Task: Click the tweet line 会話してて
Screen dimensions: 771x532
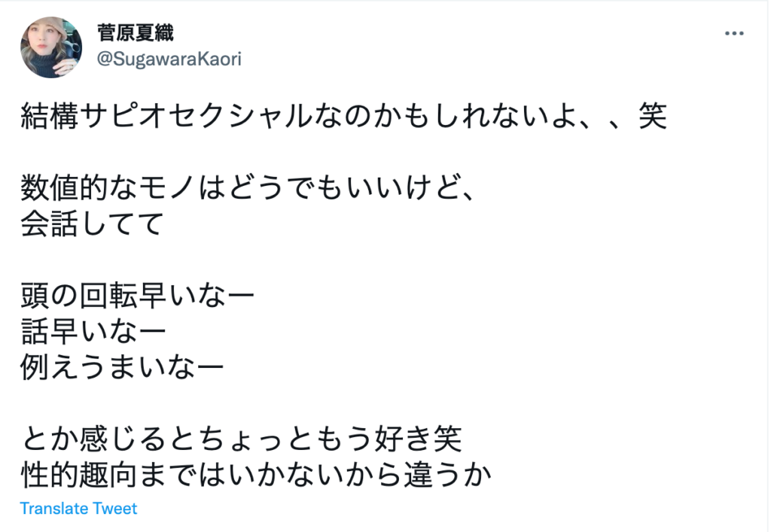Action: (93, 223)
